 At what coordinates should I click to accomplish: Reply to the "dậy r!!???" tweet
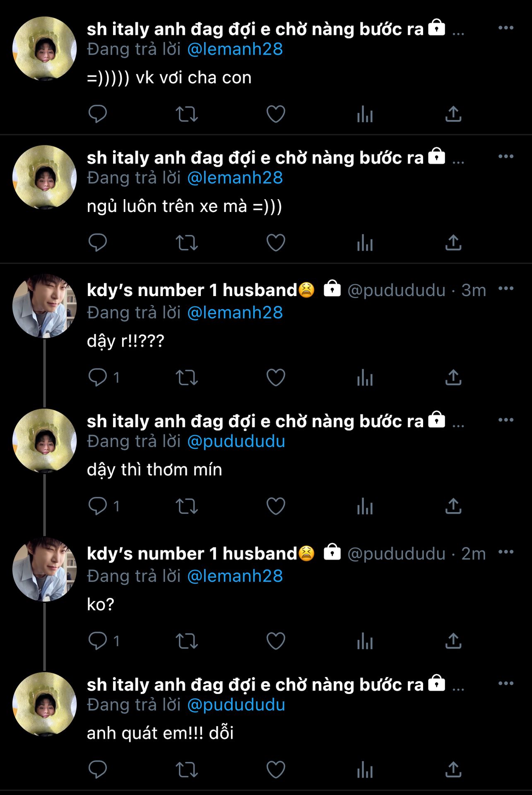click(98, 378)
